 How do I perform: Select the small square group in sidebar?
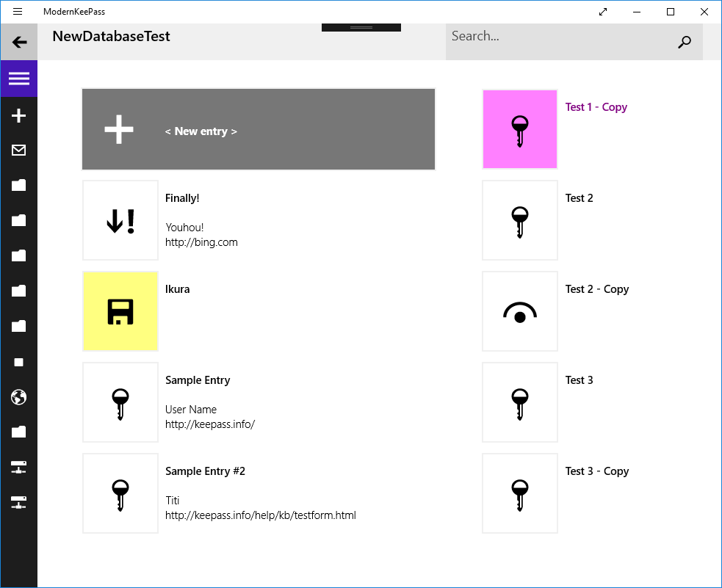click(19, 362)
